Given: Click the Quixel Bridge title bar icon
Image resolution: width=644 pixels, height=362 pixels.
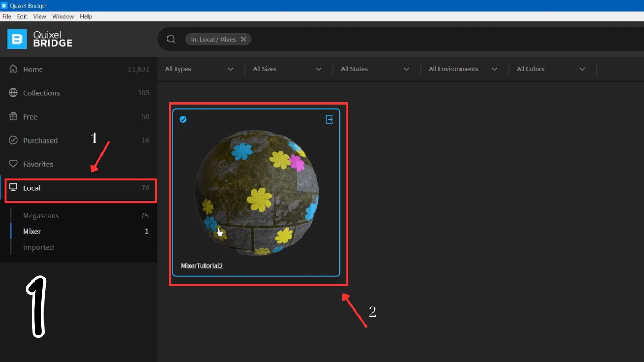Looking at the screenshot, I should coord(5,5).
